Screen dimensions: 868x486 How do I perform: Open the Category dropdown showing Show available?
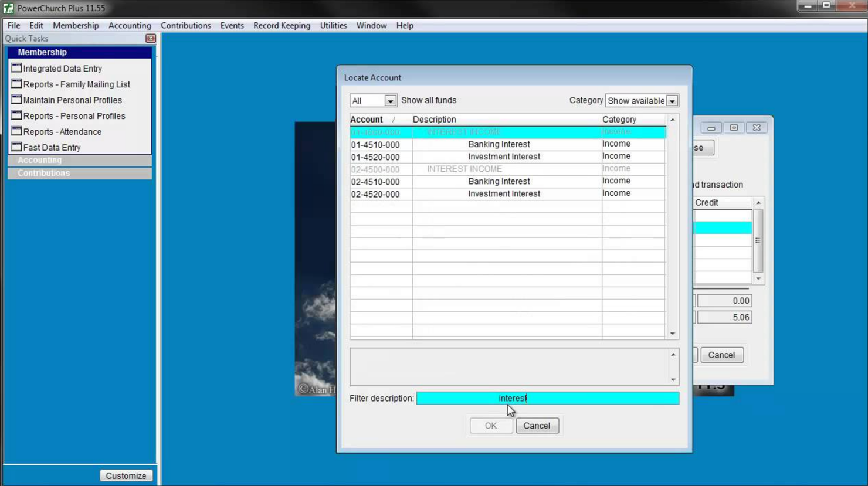tap(672, 101)
